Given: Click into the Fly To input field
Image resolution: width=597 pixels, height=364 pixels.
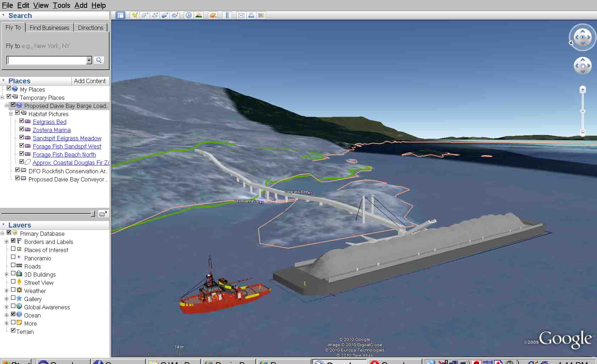Looking at the screenshot, I should [46, 60].
